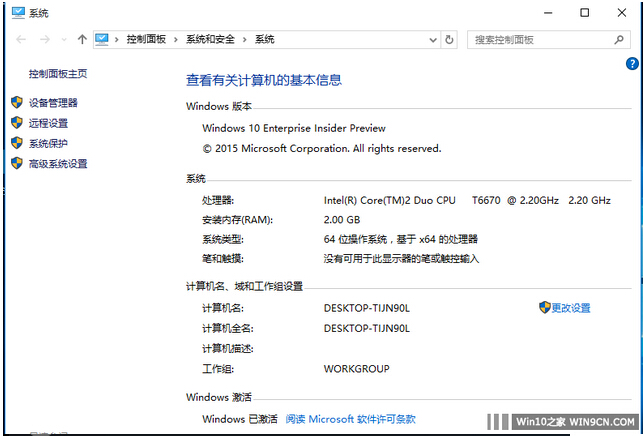
Task: Open 控制面板主页 link
Action: pos(58,74)
